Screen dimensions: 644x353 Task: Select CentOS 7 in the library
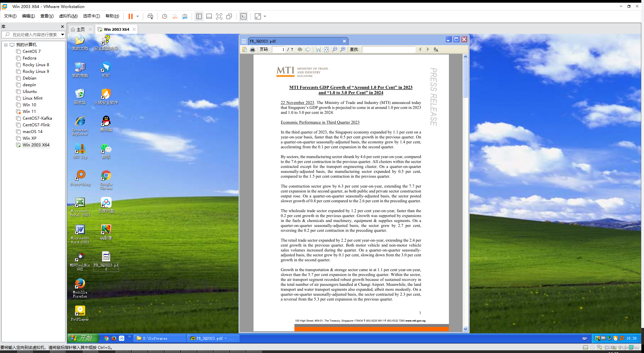click(x=32, y=51)
